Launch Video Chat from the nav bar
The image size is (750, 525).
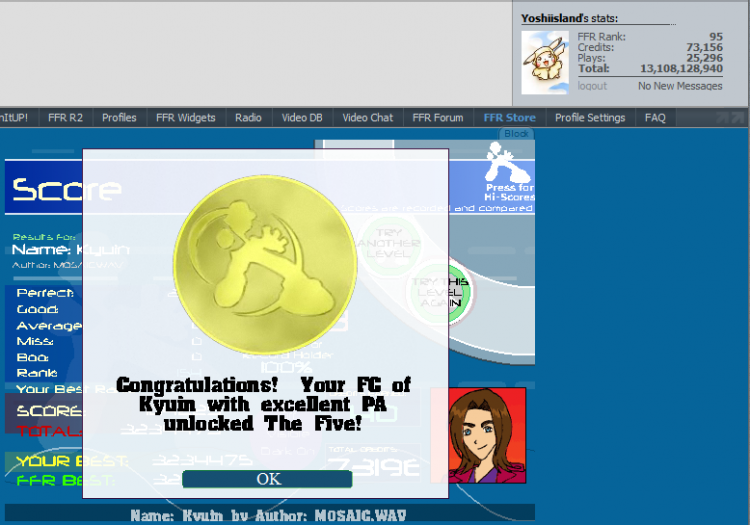click(367, 117)
